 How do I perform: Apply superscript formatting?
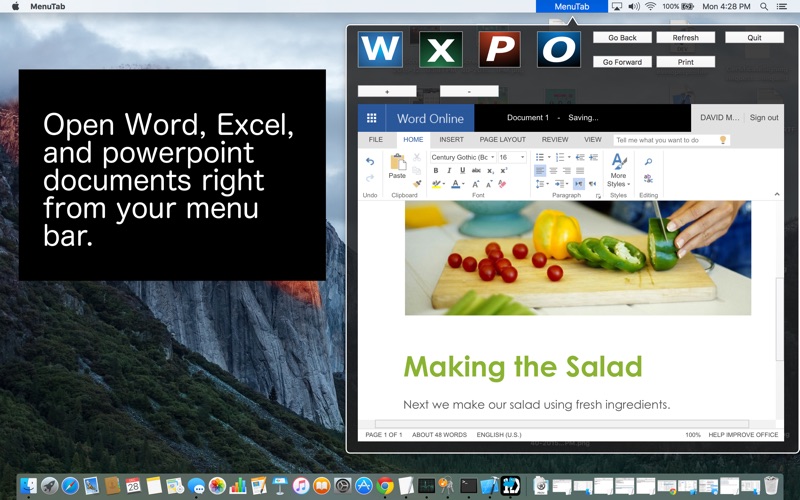click(504, 170)
